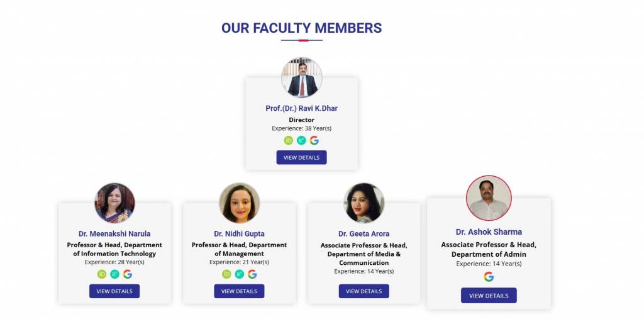Viewport: 644px width, 324px height.
Task: Open Meenakshi Narula's ResearchGate icon
Action: pyautogui.click(x=114, y=274)
